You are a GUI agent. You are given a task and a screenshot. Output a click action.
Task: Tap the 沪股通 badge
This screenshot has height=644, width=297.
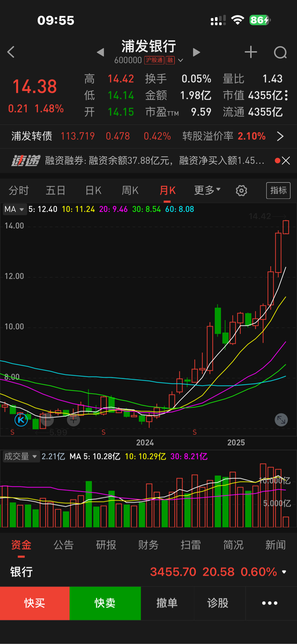pyautogui.click(x=154, y=60)
